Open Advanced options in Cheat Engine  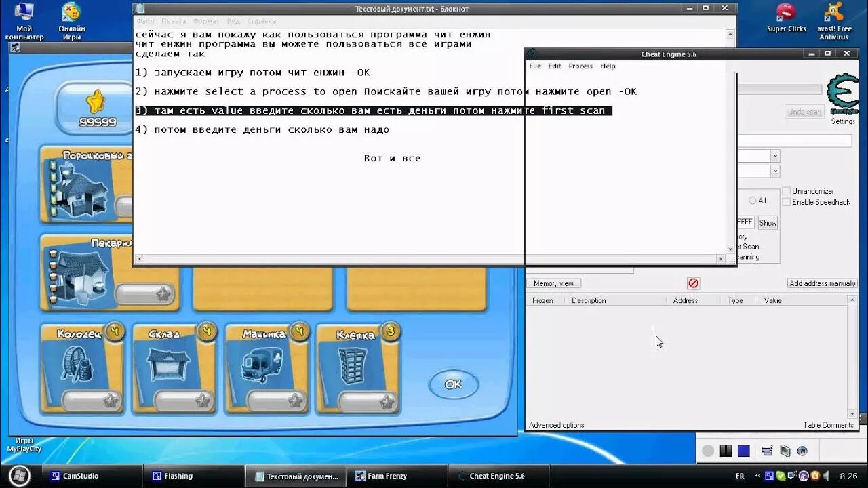(x=556, y=425)
